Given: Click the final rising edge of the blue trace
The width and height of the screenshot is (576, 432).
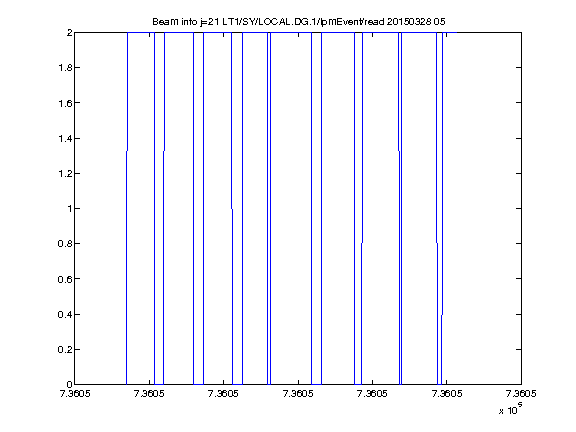Looking at the screenshot, I should [x=442, y=208].
